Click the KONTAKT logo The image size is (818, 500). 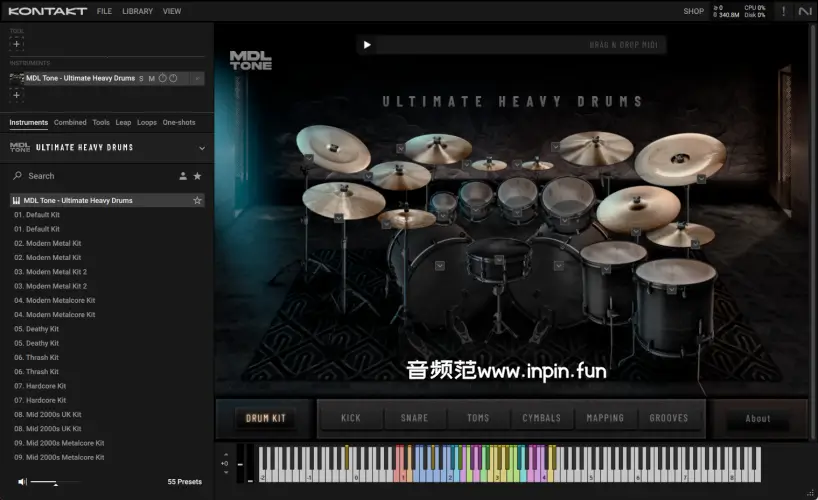click(x=46, y=11)
